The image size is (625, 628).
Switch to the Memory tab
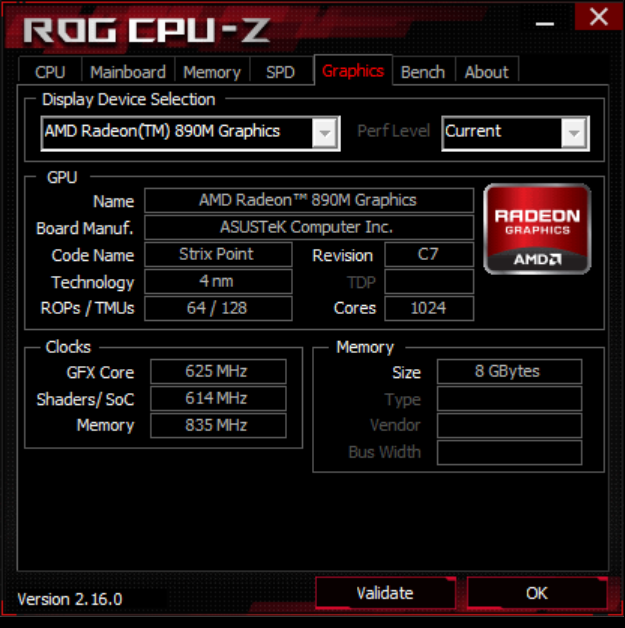coord(212,72)
